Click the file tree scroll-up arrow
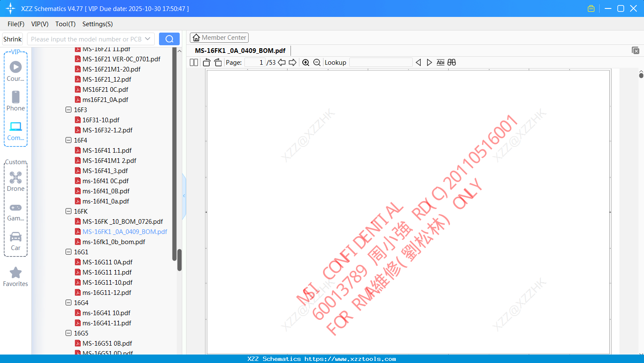 pyautogui.click(x=179, y=51)
